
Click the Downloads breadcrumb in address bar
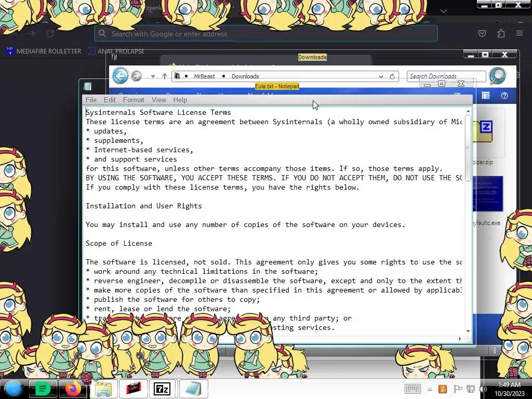(245, 76)
